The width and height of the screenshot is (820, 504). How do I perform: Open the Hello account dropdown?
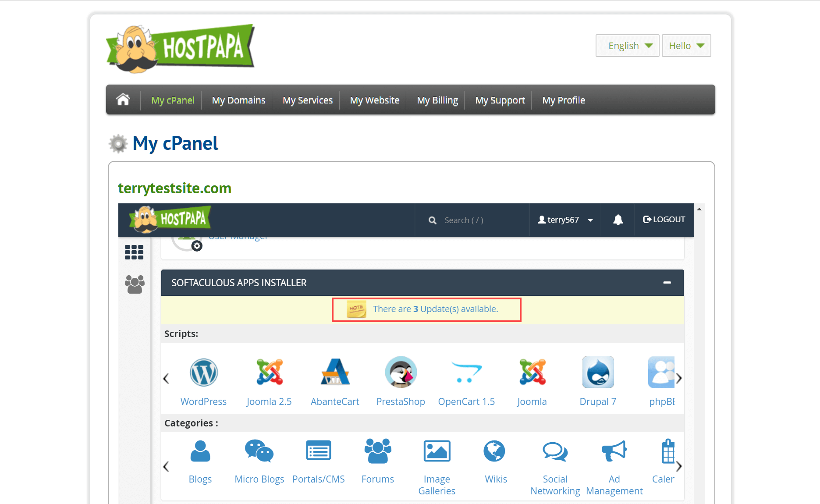686,46
